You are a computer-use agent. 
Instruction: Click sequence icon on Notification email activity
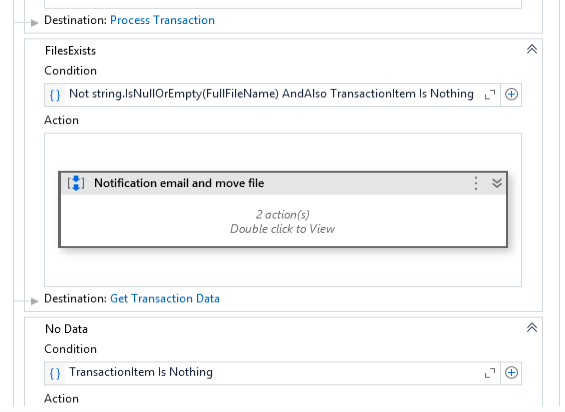[76, 183]
